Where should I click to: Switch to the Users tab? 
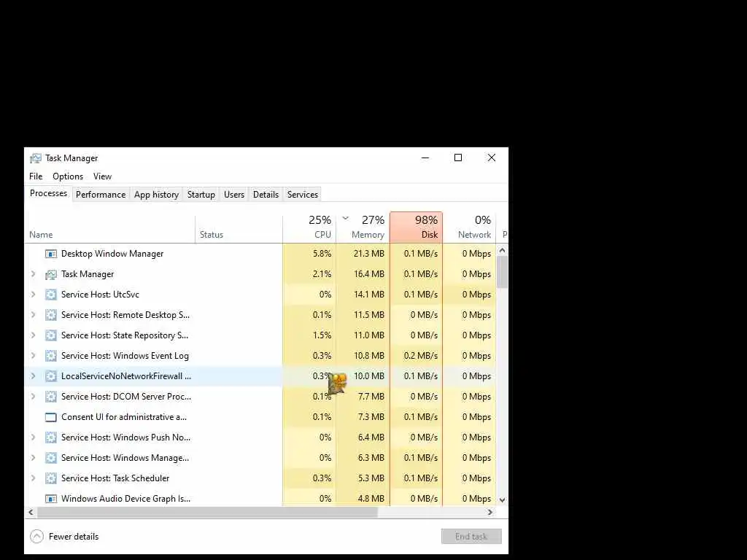point(234,195)
